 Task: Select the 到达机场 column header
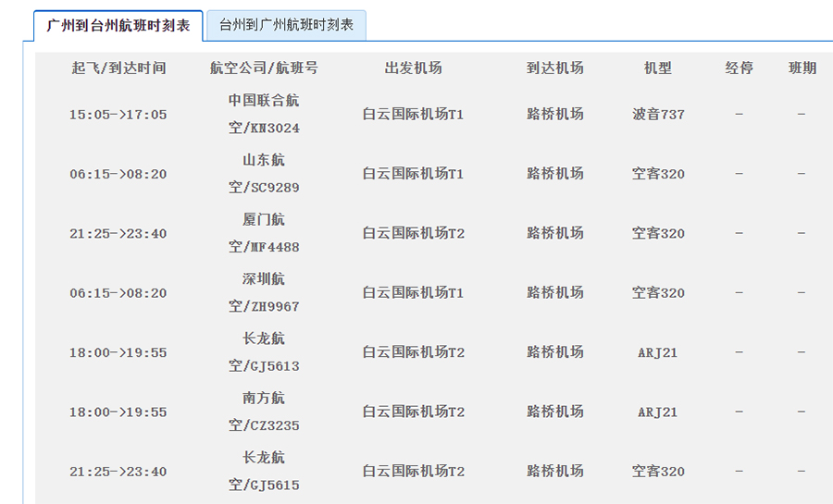coord(555,68)
